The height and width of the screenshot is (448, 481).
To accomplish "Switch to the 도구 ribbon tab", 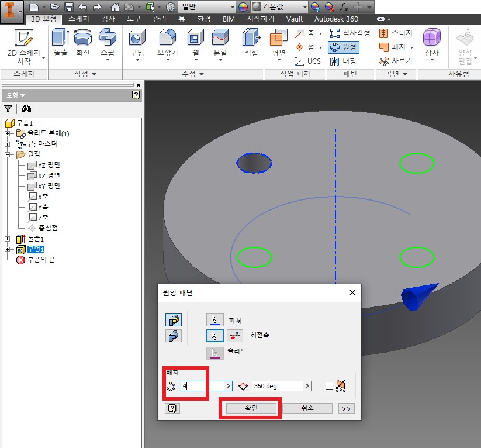I will pos(134,19).
